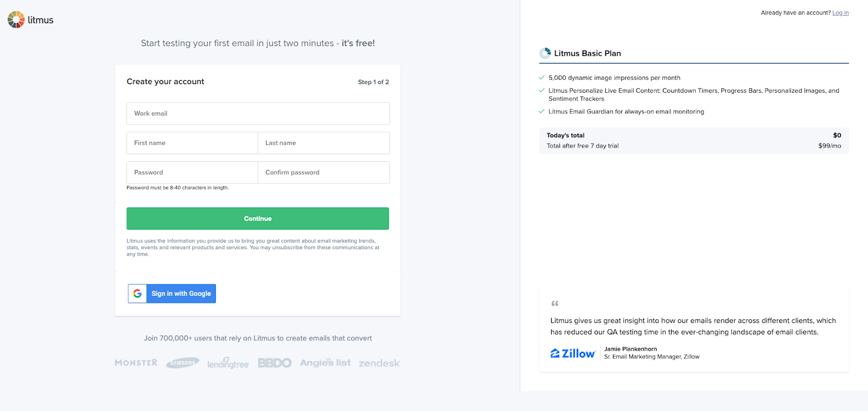The width and height of the screenshot is (868, 411).
Task: Click the Today's total summary row
Action: coord(693,140)
